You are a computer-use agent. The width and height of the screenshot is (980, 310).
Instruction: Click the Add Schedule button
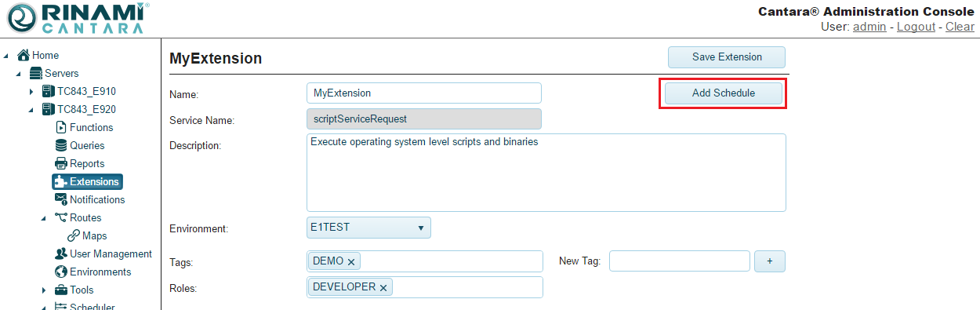[724, 93]
